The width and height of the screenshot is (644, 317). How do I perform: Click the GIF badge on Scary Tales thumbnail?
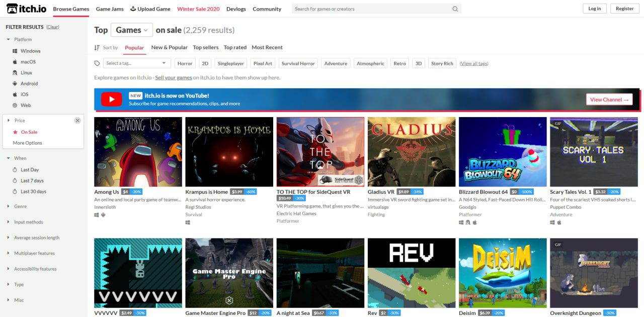(x=557, y=124)
